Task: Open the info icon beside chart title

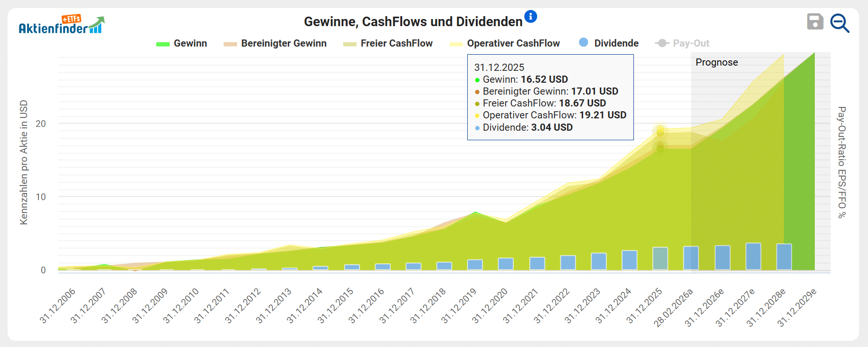Action: [x=530, y=17]
